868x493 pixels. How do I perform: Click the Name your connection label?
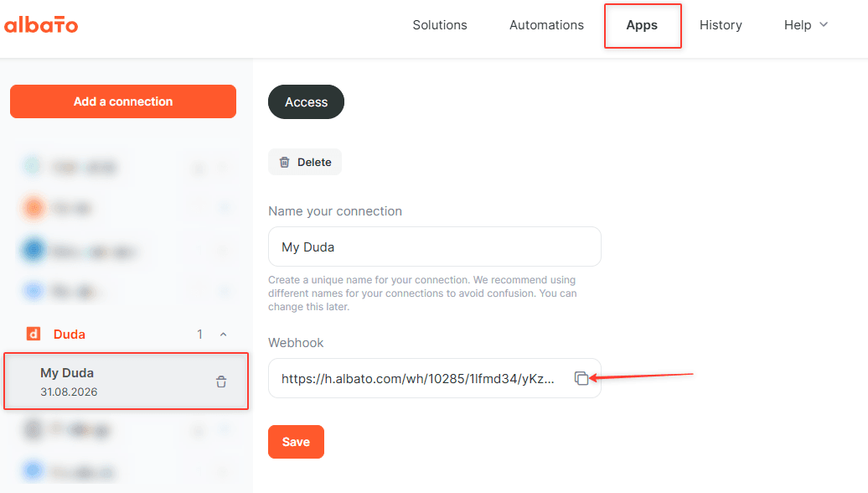click(335, 211)
